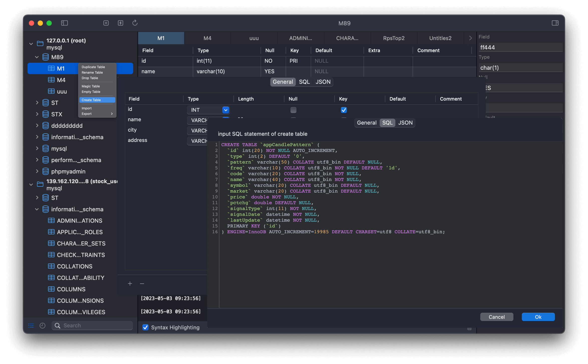Select General segment in the SQL dialog

click(367, 123)
